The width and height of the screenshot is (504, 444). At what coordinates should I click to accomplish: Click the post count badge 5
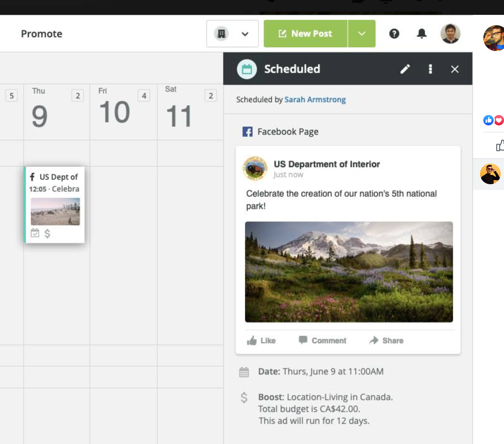tap(12, 96)
